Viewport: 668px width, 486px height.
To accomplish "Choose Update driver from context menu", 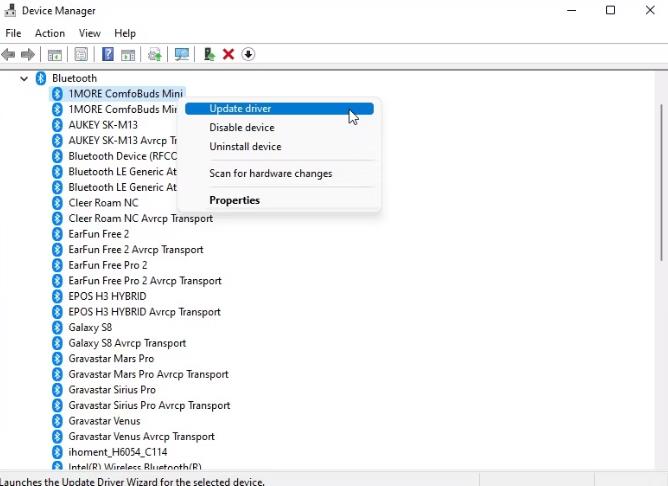I will click(x=240, y=109).
